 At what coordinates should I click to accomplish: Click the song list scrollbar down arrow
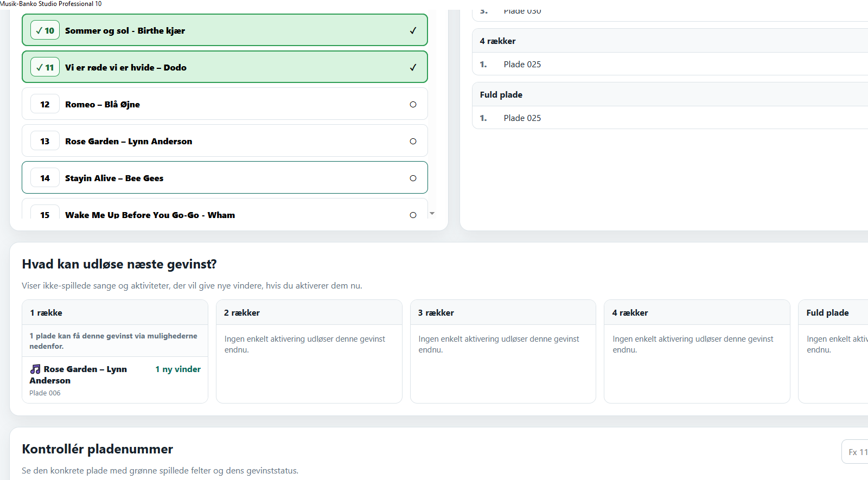coord(432,214)
